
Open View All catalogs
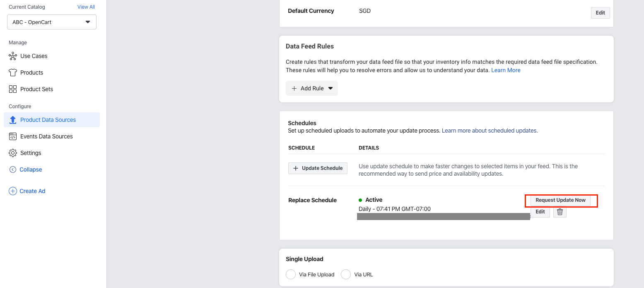86,7
